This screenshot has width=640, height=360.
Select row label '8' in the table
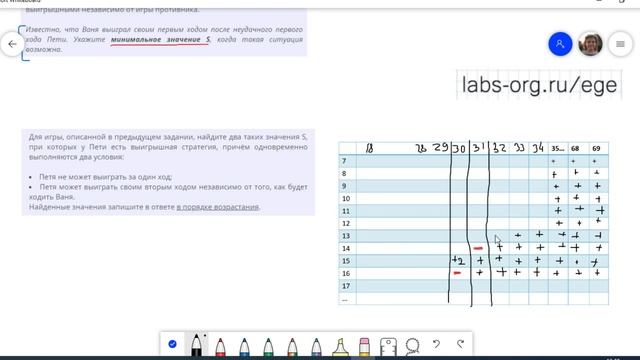click(x=344, y=173)
